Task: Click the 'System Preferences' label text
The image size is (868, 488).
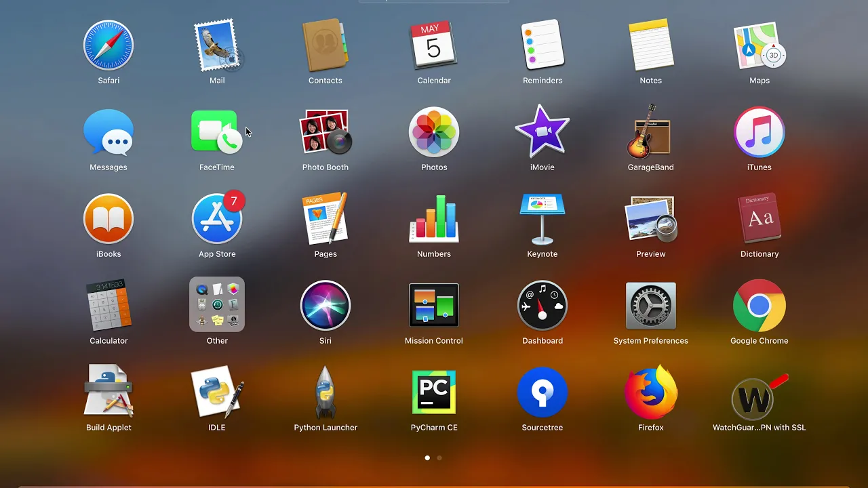Action: [651, 341]
